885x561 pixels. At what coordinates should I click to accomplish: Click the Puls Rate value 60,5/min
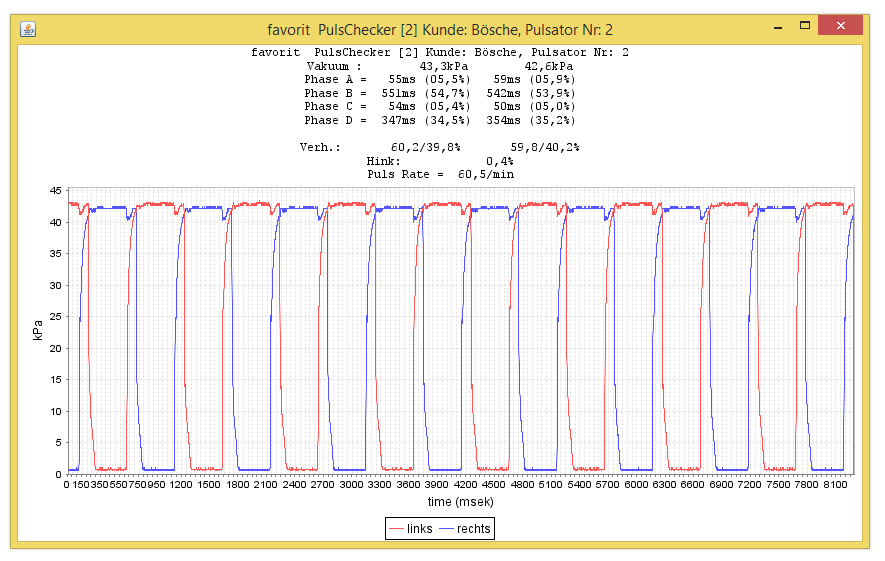(x=486, y=174)
